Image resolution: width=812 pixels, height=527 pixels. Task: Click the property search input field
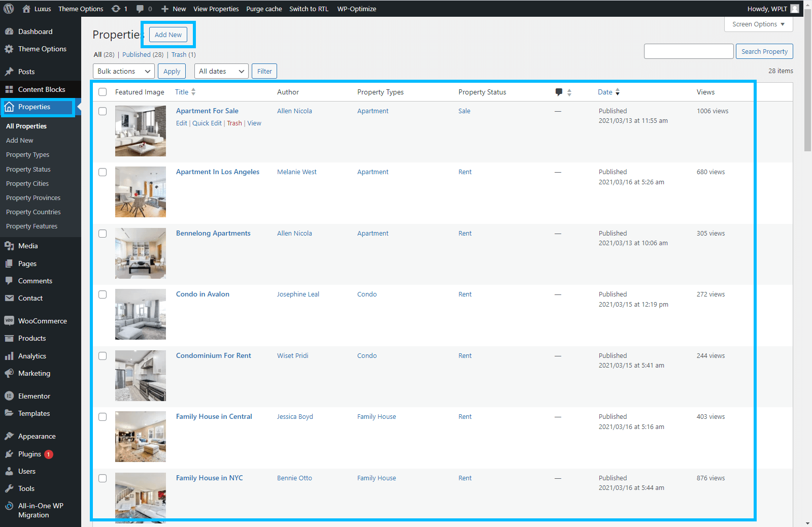(688, 51)
